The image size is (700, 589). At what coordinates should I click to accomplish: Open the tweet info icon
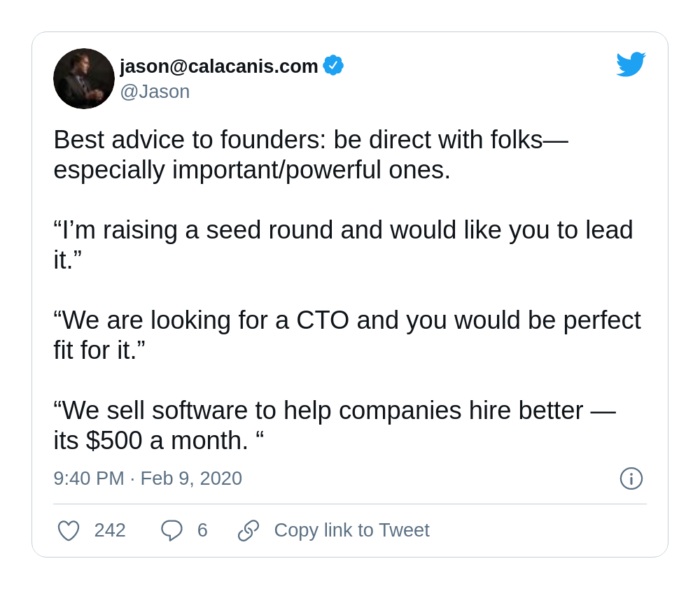[631, 478]
